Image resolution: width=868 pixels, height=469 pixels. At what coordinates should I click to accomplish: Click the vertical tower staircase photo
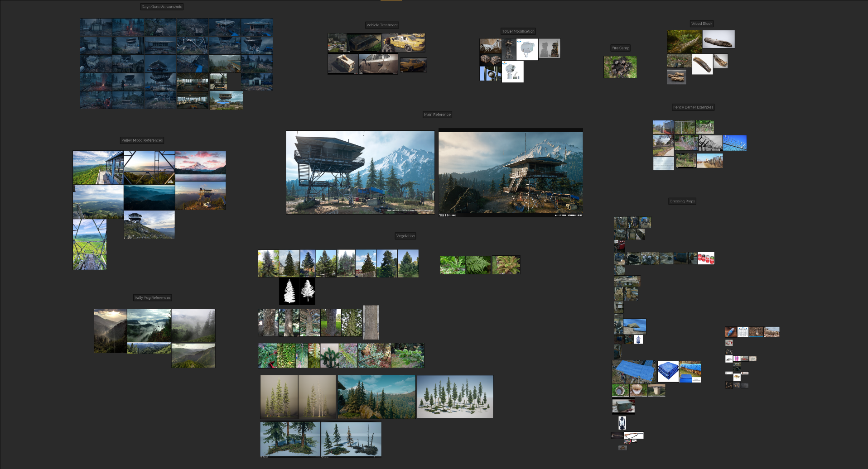pyautogui.click(x=90, y=244)
